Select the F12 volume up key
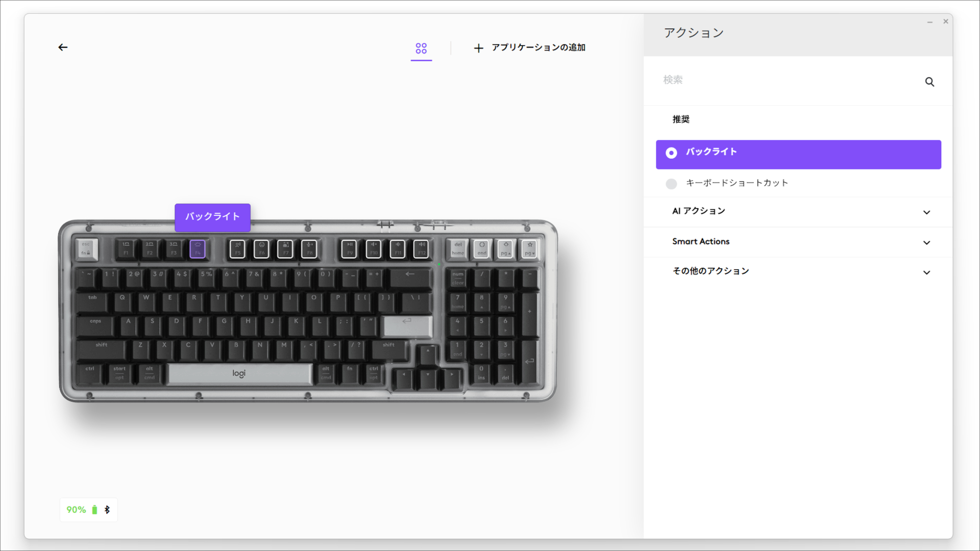980x551 pixels. pos(421,249)
